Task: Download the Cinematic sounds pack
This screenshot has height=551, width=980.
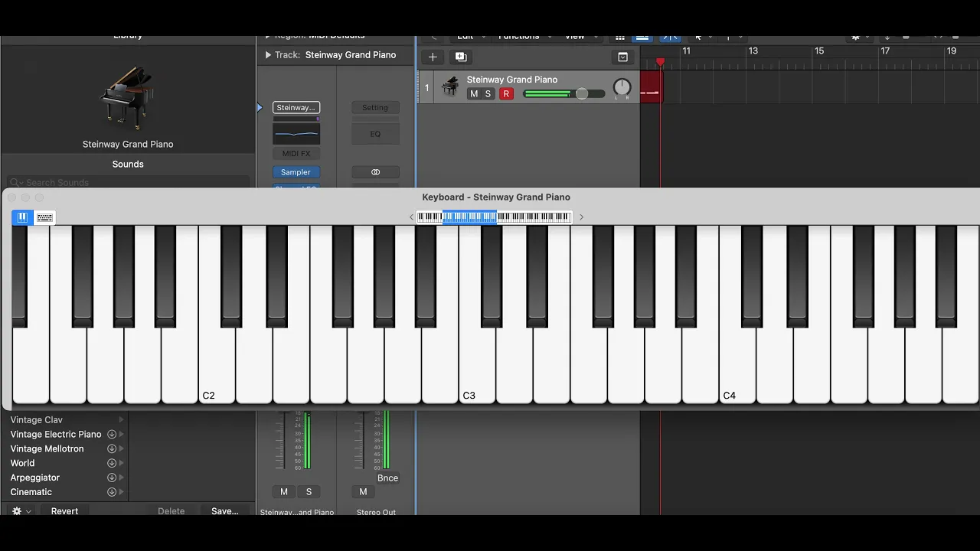Action: coord(112,492)
